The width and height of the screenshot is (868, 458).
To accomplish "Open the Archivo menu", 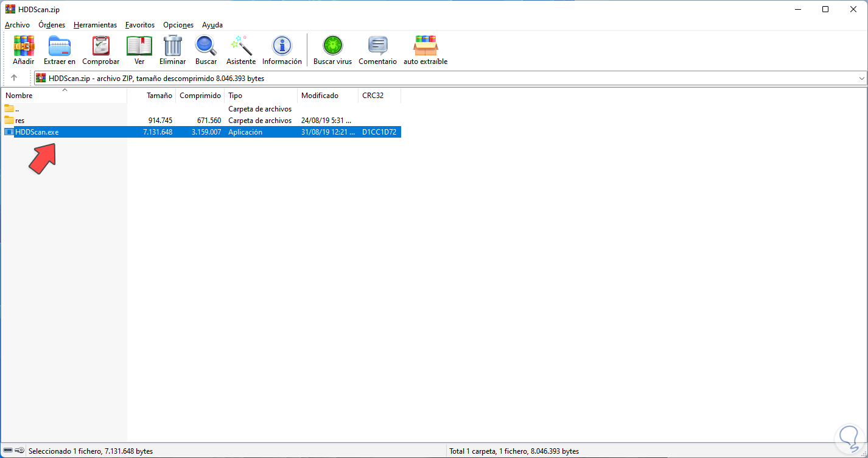I will (17, 25).
